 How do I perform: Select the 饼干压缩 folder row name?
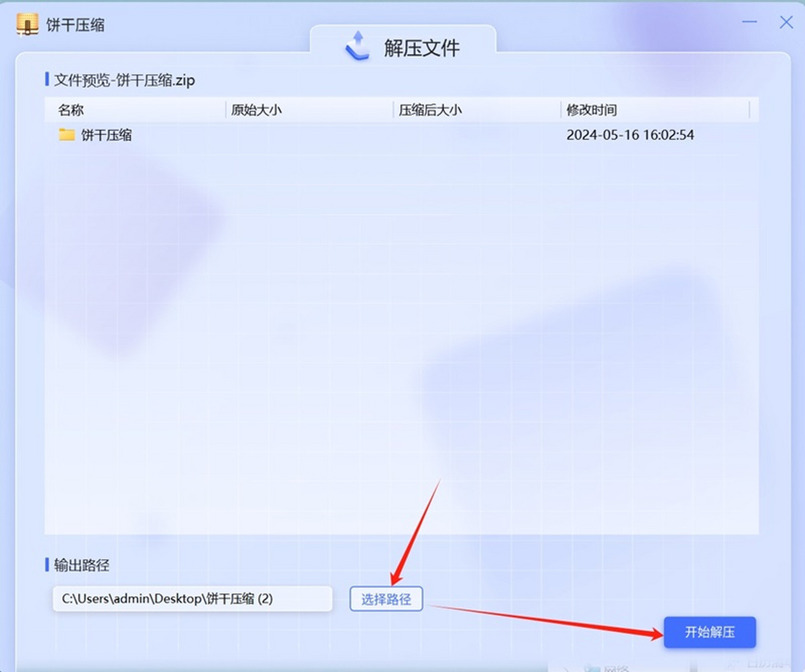tap(107, 135)
